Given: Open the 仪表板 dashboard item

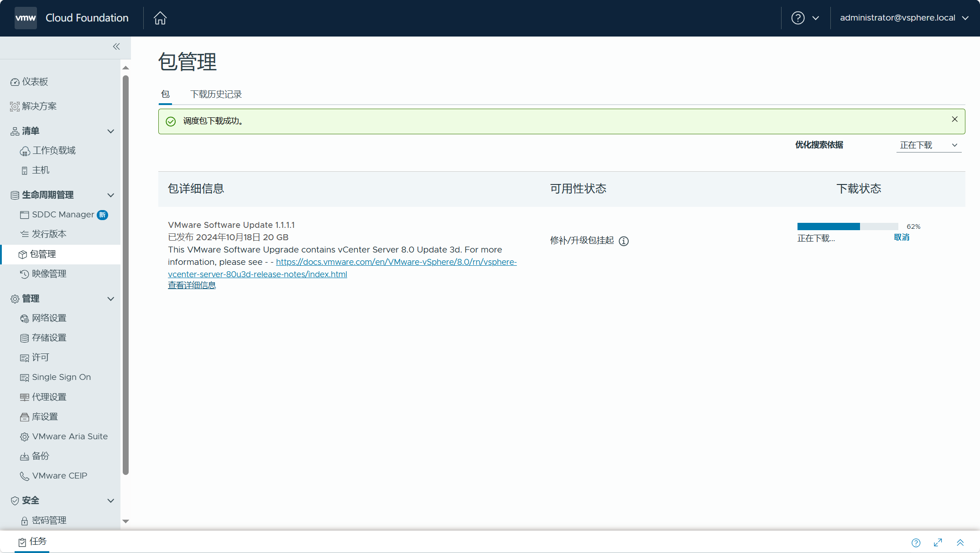Looking at the screenshot, I should [30, 82].
